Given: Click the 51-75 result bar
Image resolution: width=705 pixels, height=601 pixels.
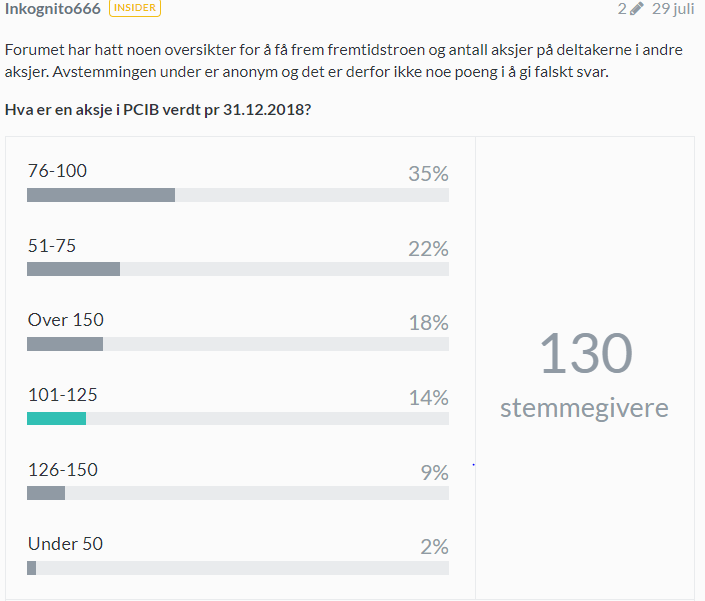Looking at the screenshot, I should (74, 269).
